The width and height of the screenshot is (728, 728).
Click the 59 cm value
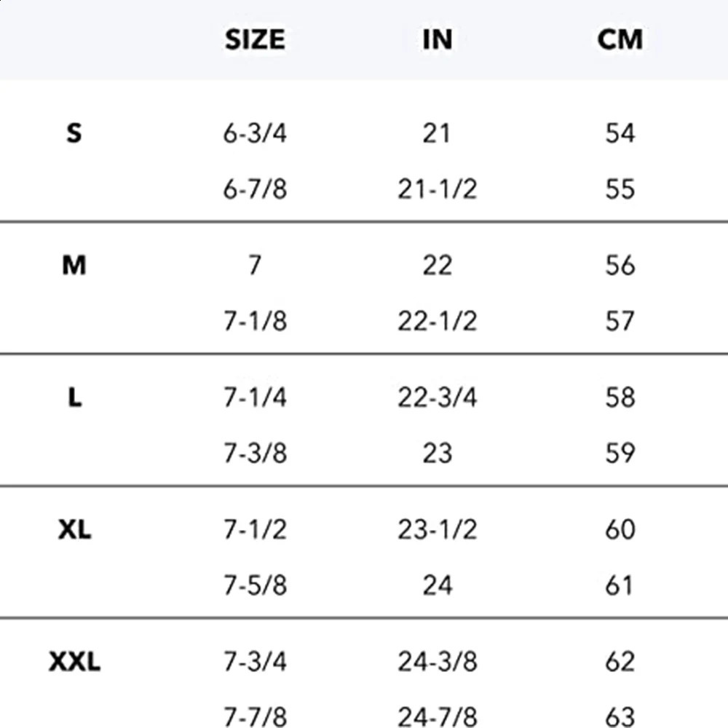(620, 454)
